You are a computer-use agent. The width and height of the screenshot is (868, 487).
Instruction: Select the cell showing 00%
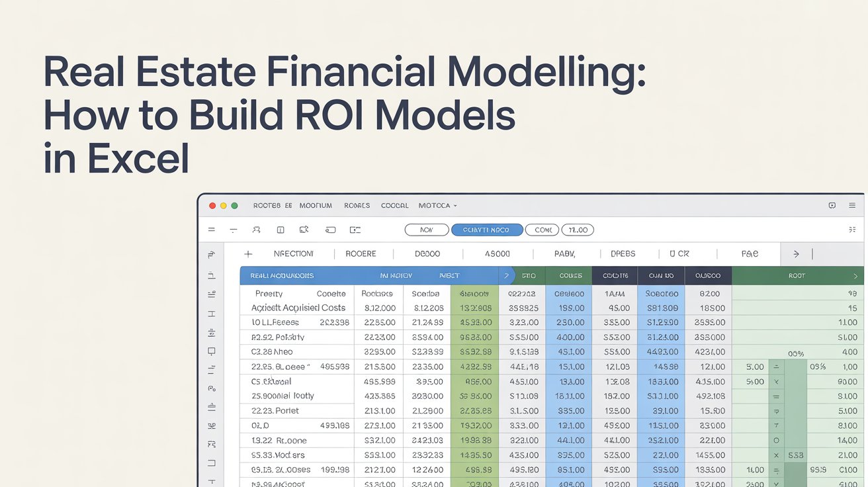click(x=796, y=353)
